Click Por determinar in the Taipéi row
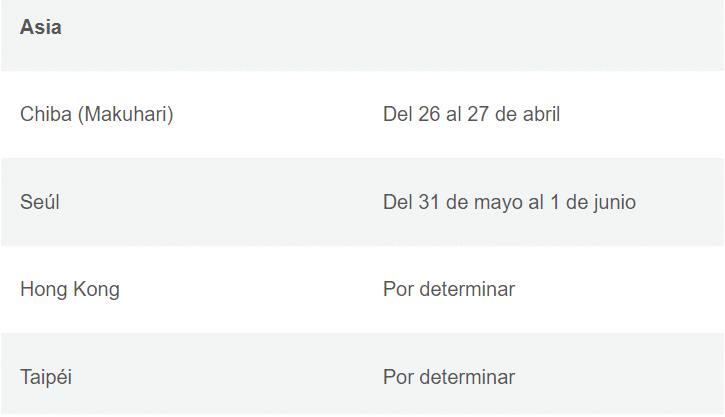725x417 pixels. [x=449, y=377]
